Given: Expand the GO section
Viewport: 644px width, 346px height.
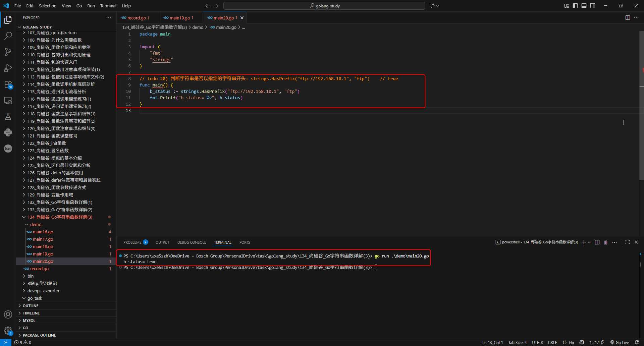Looking at the screenshot, I should [x=66, y=328].
